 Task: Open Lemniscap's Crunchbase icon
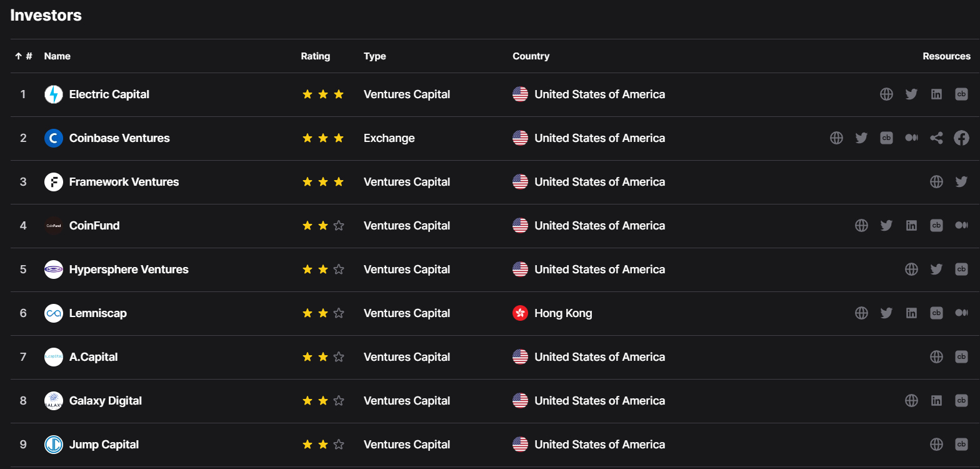[x=936, y=313]
